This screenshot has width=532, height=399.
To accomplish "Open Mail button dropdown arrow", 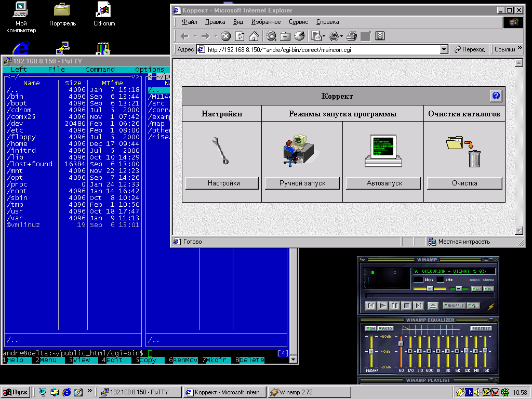I will point(324,36).
